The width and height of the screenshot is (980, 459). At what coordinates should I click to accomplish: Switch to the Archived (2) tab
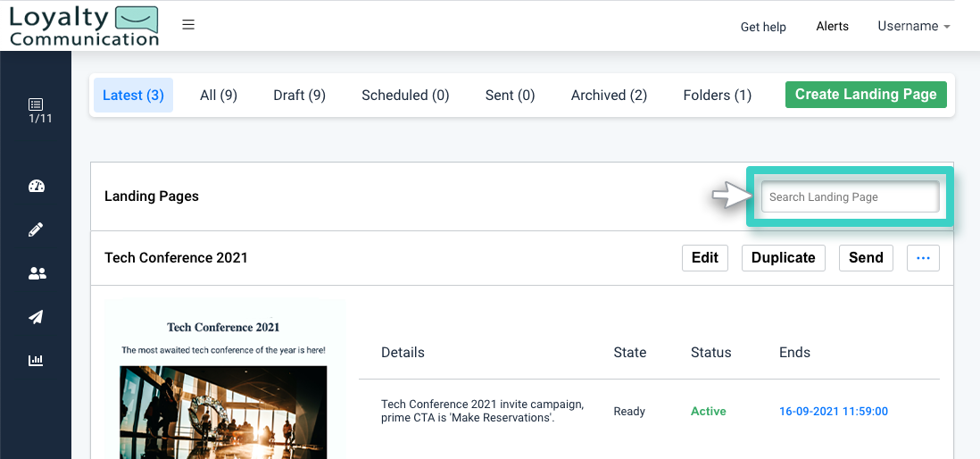click(609, 95)
